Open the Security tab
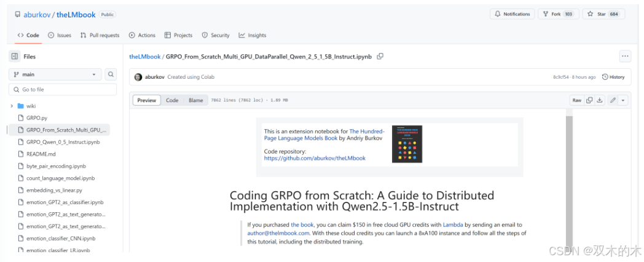644x262 pixels. point(216,36)
